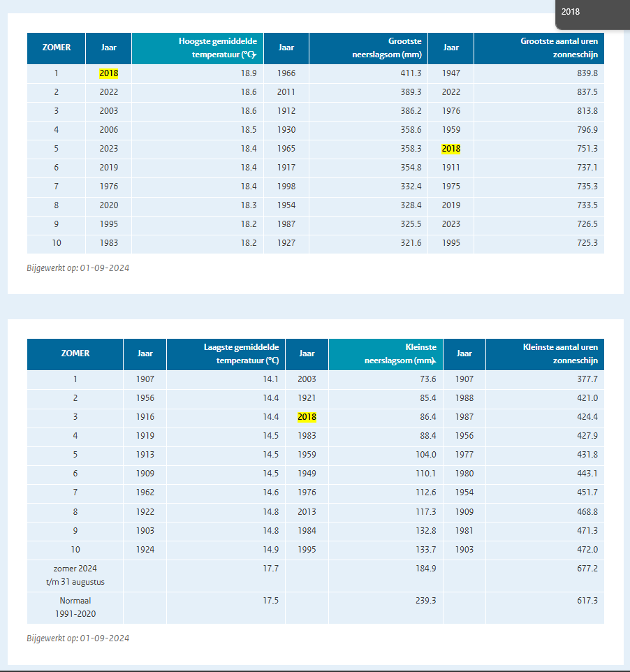Click the highlighted 2018 beside 18.9
630x672 pixels.
click(x=108, y=73)
